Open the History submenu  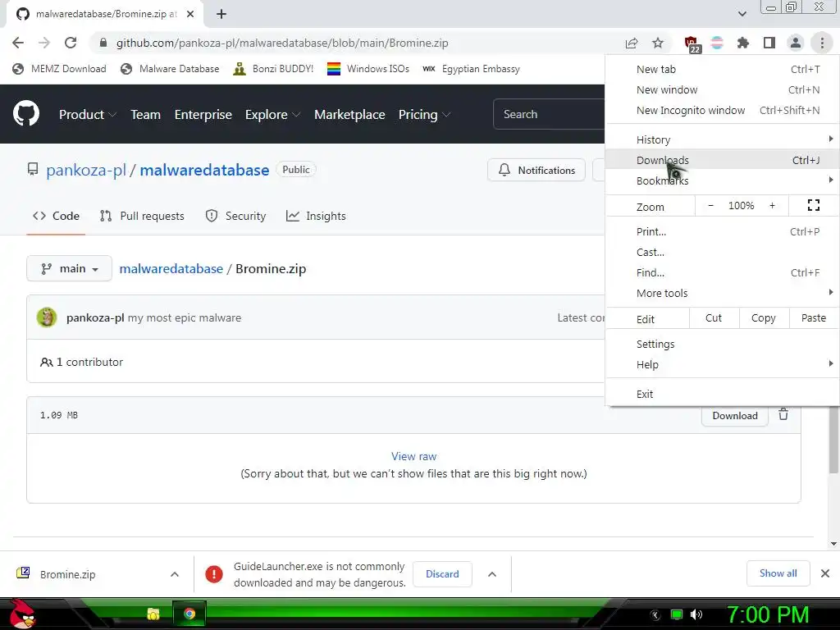click(x=722, y=139)
